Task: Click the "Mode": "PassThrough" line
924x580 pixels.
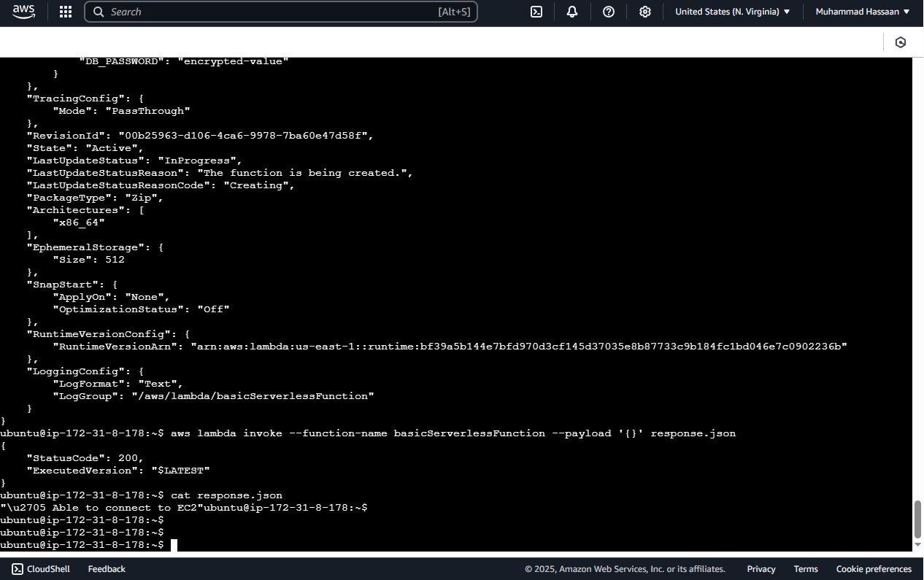Action: [x=121, y=111]
